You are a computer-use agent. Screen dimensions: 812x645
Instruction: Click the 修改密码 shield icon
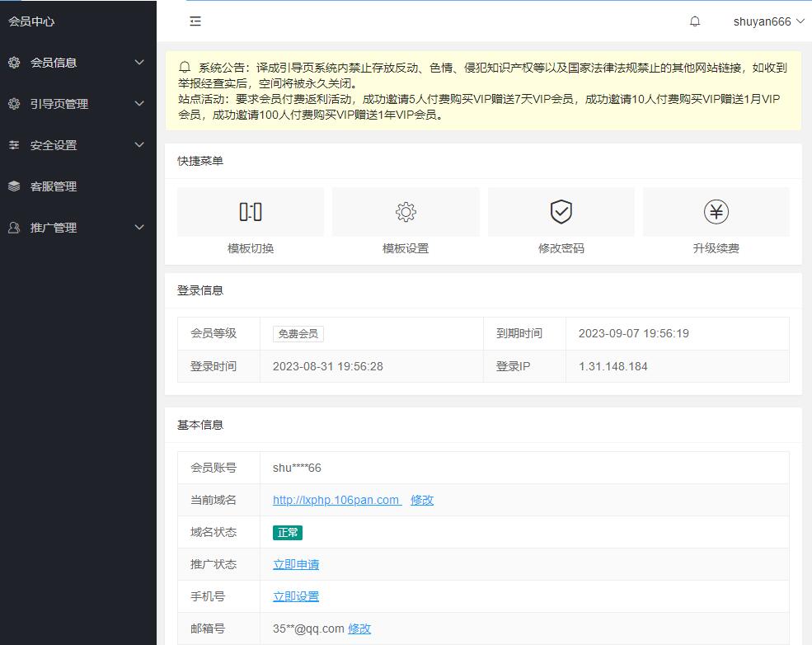pos(561,212)
